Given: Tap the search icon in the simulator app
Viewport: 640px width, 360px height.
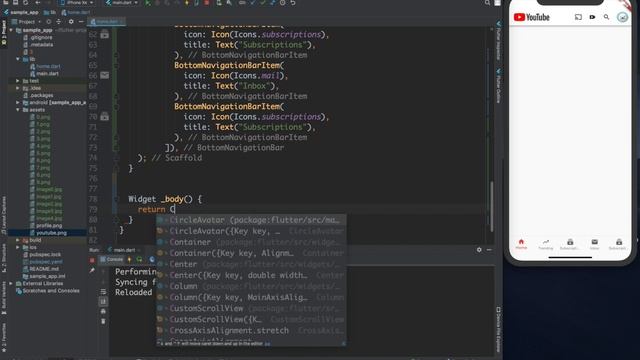Looking at the screenshot, I should coord(607,17).
